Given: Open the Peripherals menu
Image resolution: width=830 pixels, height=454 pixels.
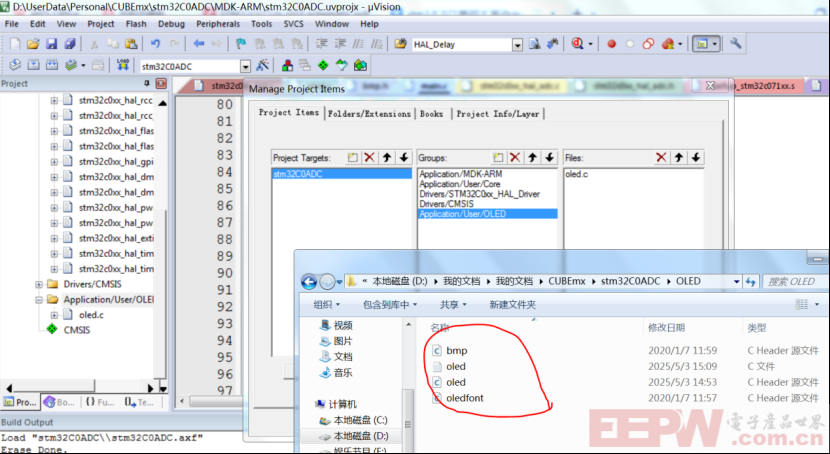Looking at the screenshot, I should point(218,24).
